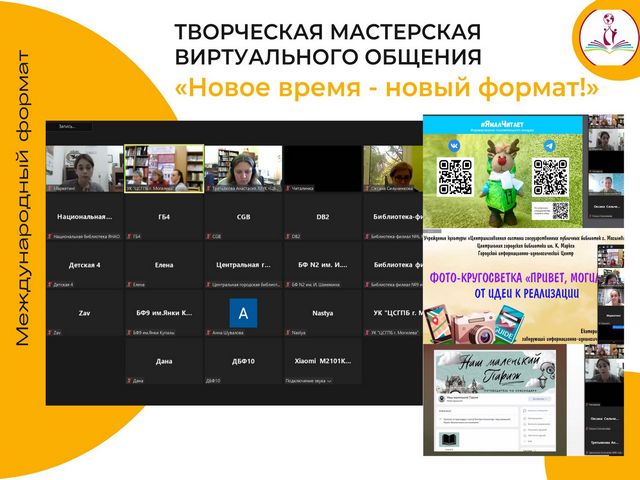Click the #ЯмалЧитает slide header
Image resolution: width=640 pixels, height=480 pixels.
point(503,125)
